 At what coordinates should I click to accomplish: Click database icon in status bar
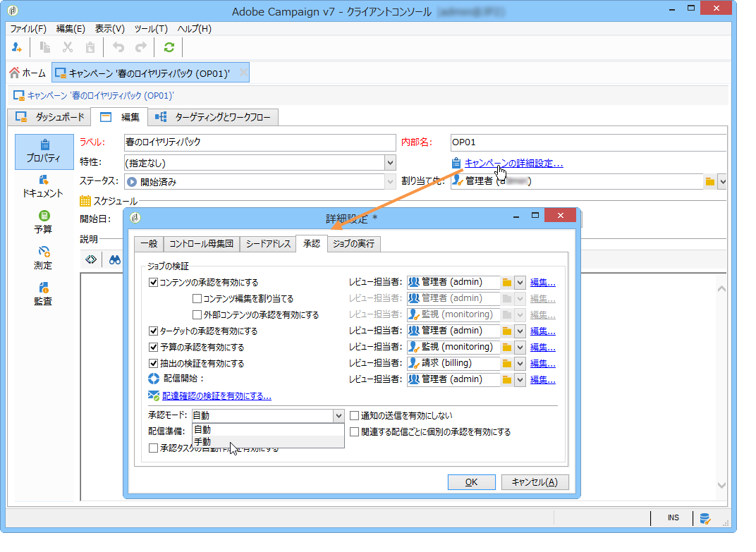pos(705,519)
